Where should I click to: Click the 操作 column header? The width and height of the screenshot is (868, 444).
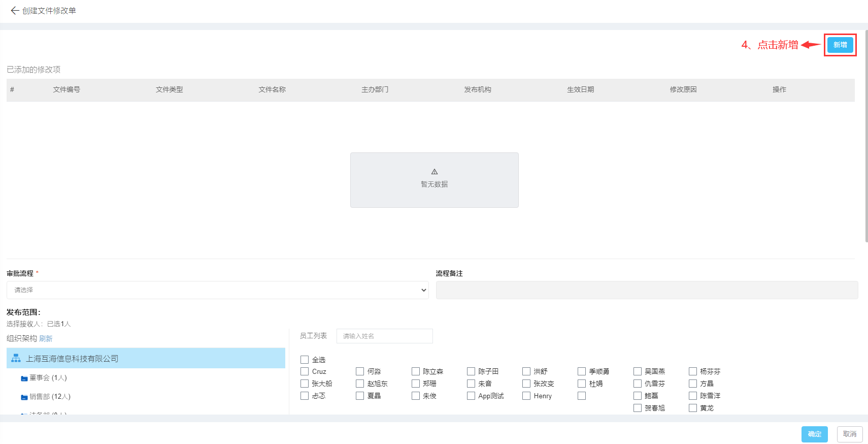[779, 89]
